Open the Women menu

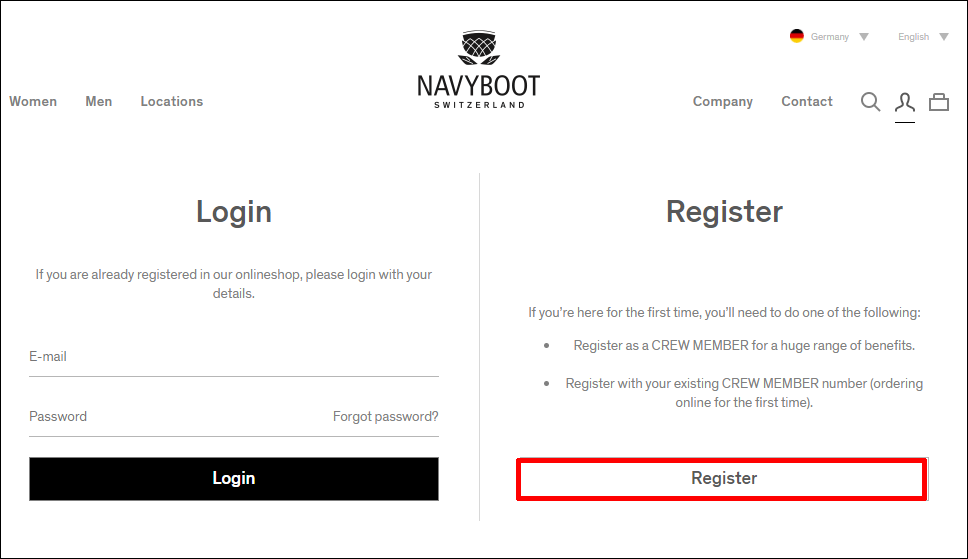click(x=33, y=101)
